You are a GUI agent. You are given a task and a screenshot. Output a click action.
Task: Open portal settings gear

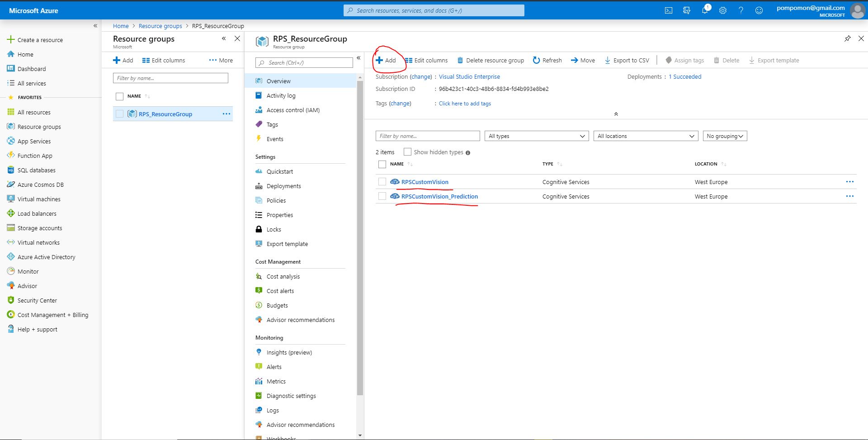[723, 10]
